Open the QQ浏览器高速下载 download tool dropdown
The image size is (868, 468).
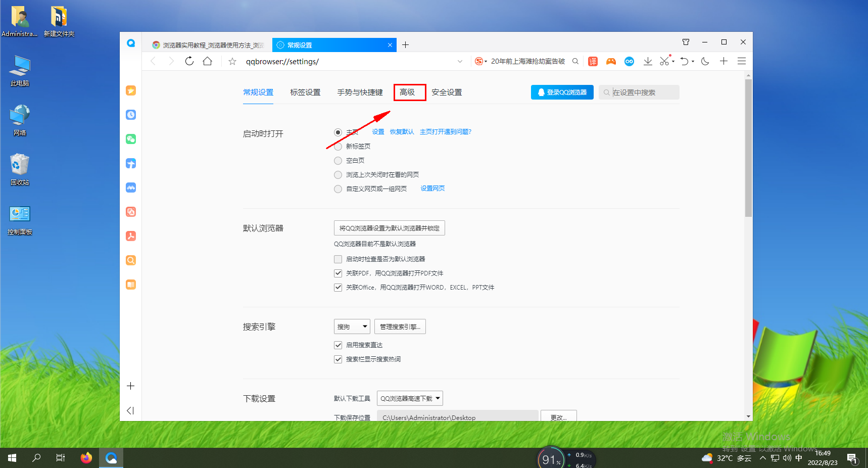coord(410,398)
